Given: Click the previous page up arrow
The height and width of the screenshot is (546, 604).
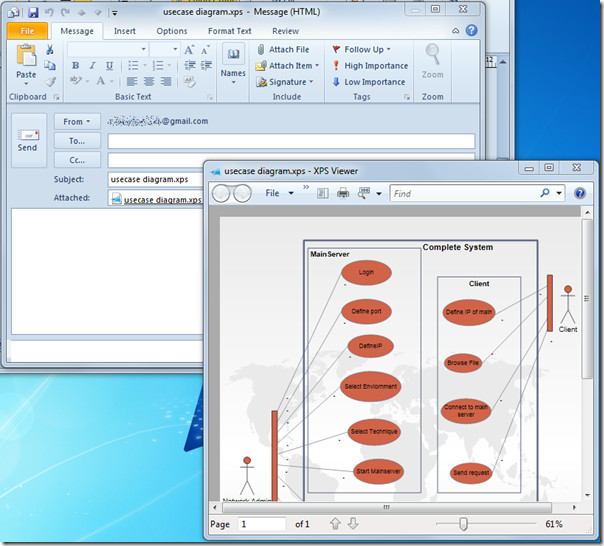Looking at the screenshot, I should point(336,524).
